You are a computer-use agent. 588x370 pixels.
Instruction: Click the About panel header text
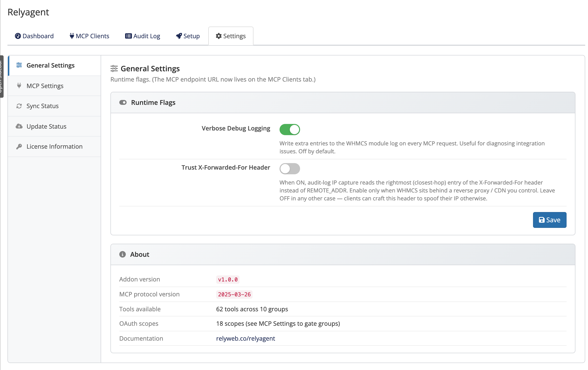tap(140, 254)
